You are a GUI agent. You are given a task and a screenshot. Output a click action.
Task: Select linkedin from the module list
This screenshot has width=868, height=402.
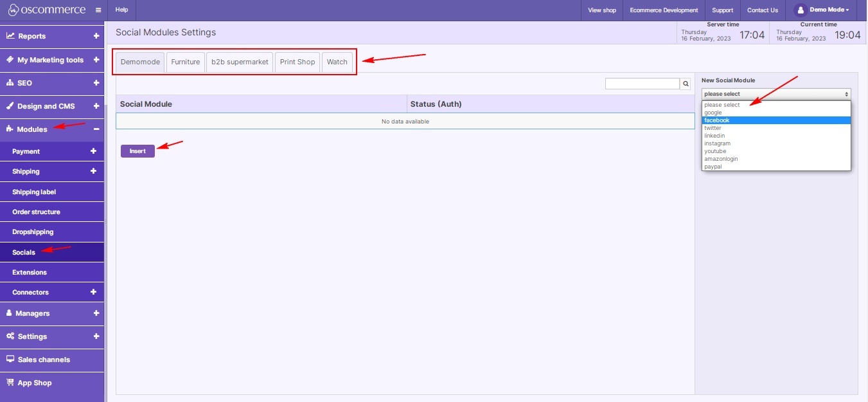click(776, 136)
